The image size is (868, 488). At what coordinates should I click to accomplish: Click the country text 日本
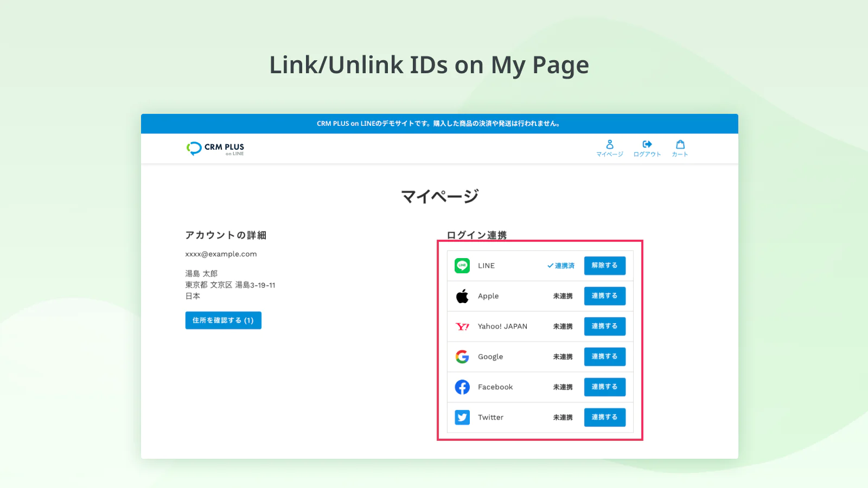pos(193,296)
